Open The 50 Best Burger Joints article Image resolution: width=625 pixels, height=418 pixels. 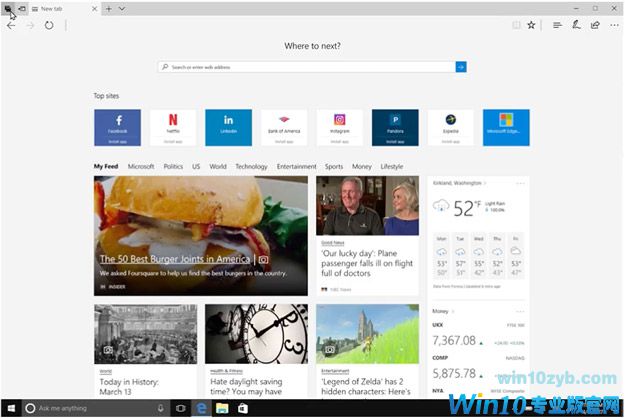[175, 259]
